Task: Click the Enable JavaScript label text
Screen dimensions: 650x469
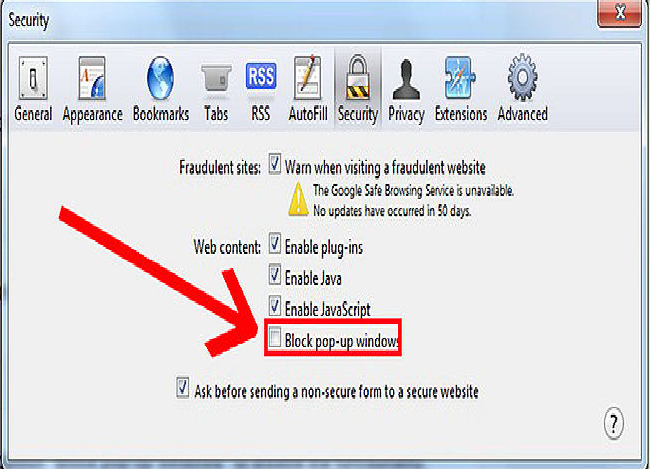Action: point(327,309)
